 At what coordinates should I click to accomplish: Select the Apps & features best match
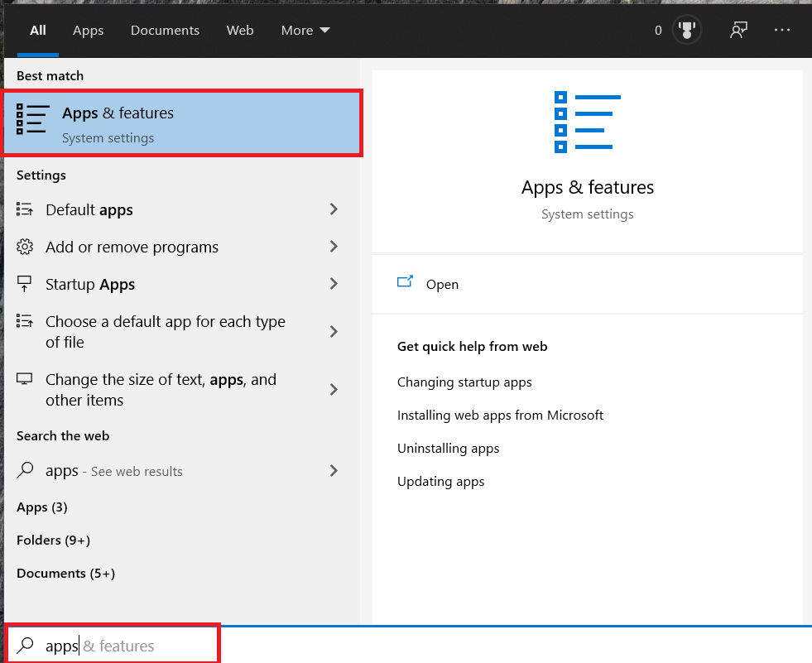pyautogui.click(x=182, y=123)
